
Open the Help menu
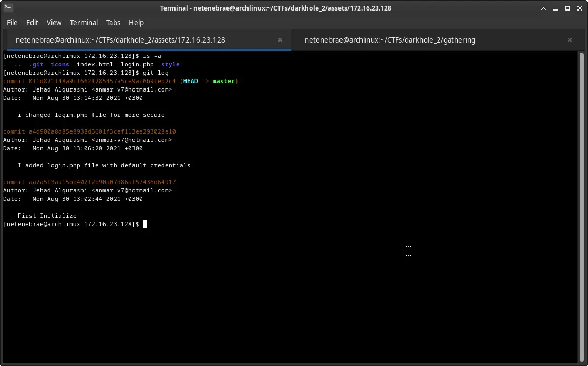coord(136,23)
